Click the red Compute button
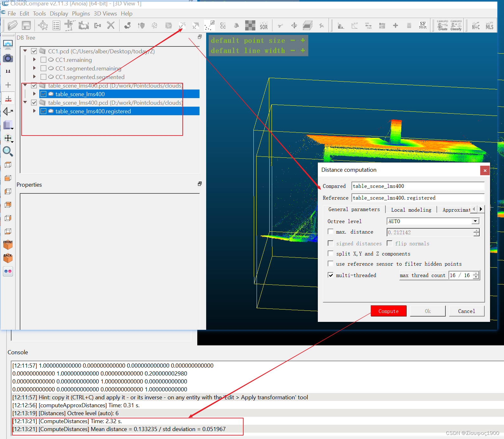 coord(389,311)
